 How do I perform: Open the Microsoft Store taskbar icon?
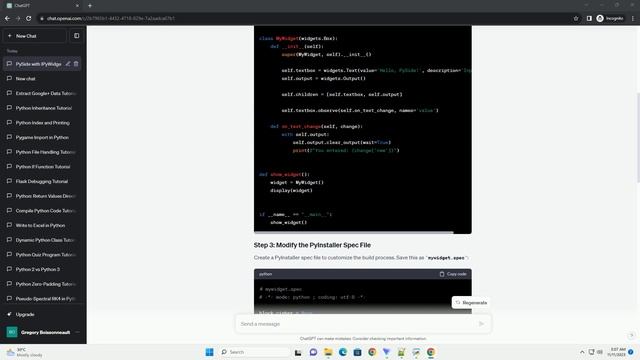(357, 352)
